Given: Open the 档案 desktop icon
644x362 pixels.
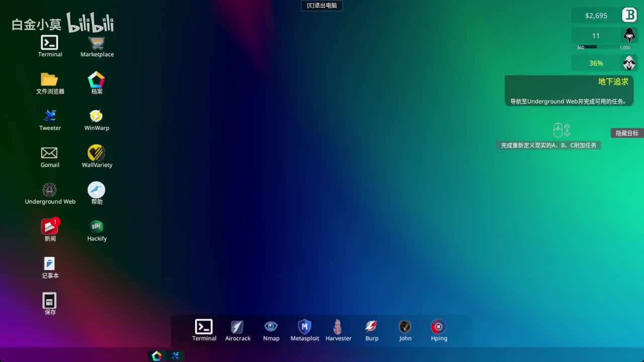Looking at the screenshot, I should [96, 79].
